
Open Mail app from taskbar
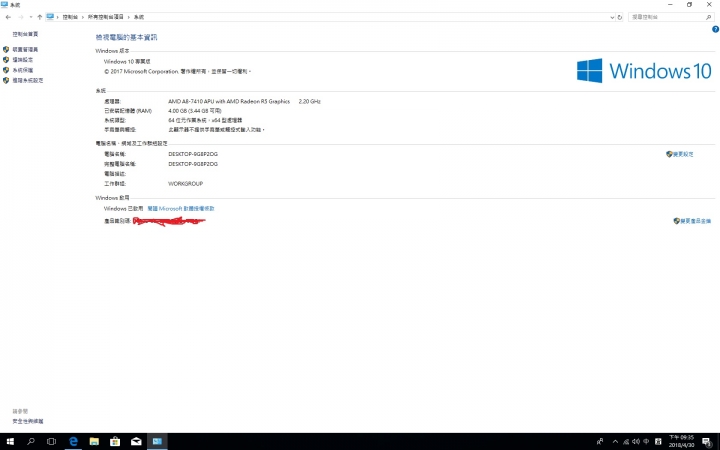tap(136, 441)
